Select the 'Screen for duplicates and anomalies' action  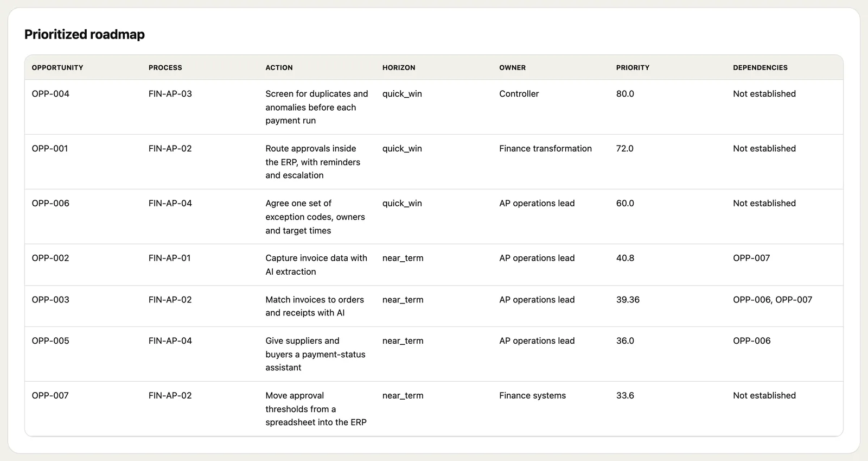pos(317,108)
